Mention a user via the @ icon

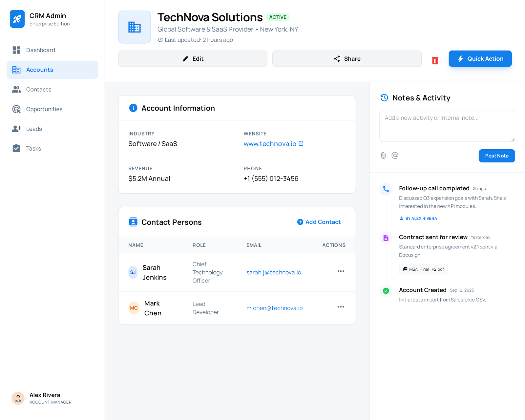pyautogui.click(x=395, y=156)
